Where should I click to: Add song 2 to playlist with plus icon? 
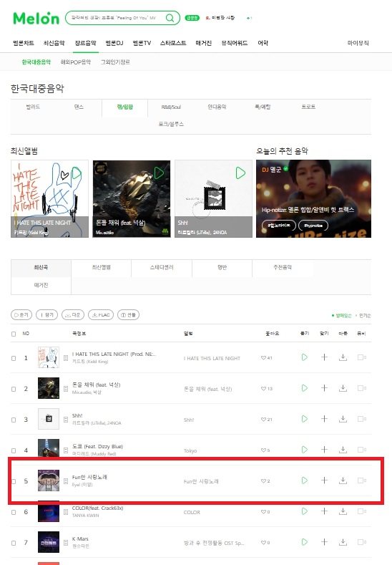point(324,388)
